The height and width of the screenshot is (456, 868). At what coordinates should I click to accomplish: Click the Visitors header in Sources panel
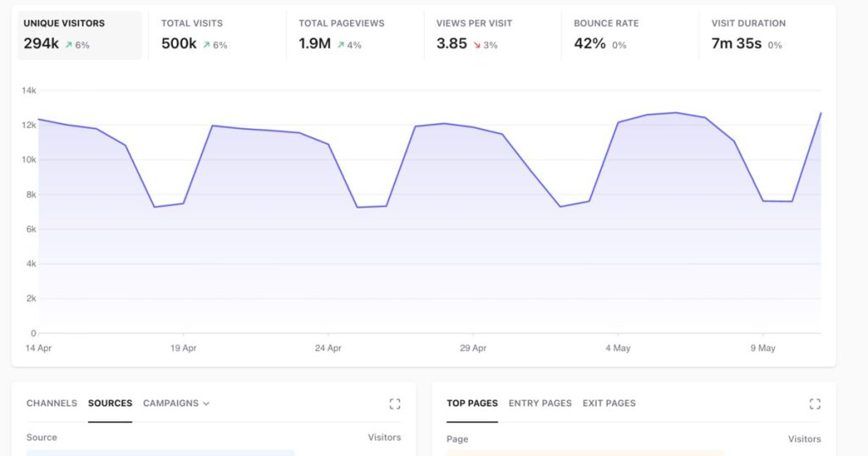point(384,437)
